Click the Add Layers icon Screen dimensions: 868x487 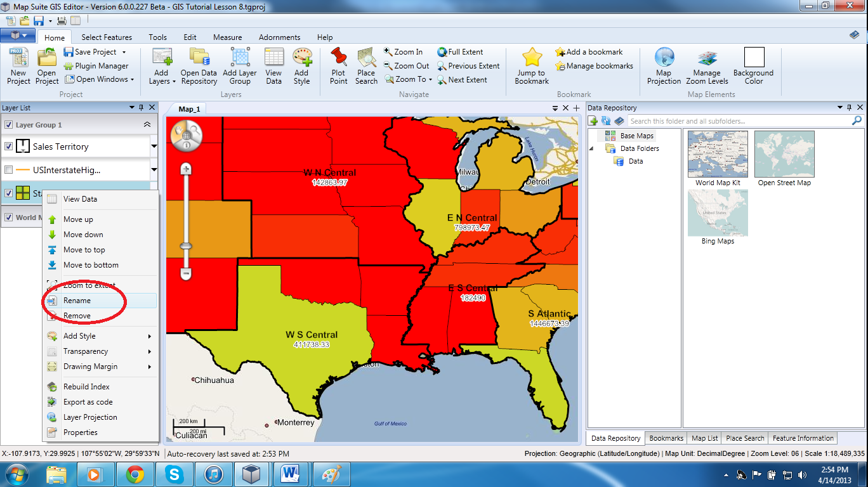[162, 66]
